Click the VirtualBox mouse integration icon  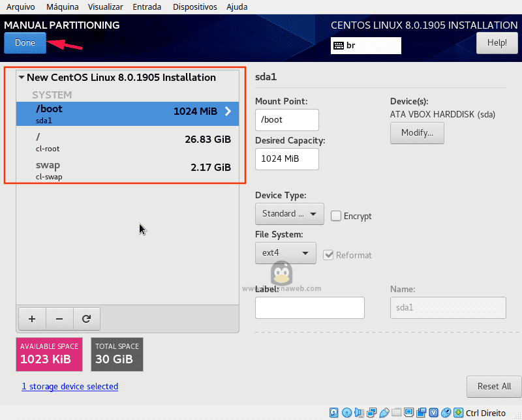click(446, 413)
